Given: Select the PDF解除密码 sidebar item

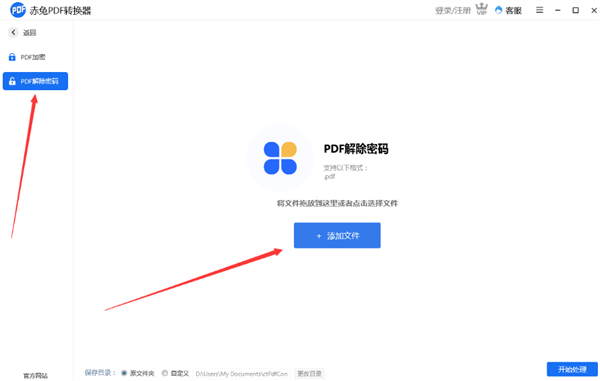Looking at the screenshot, I should tap(35, 81).
